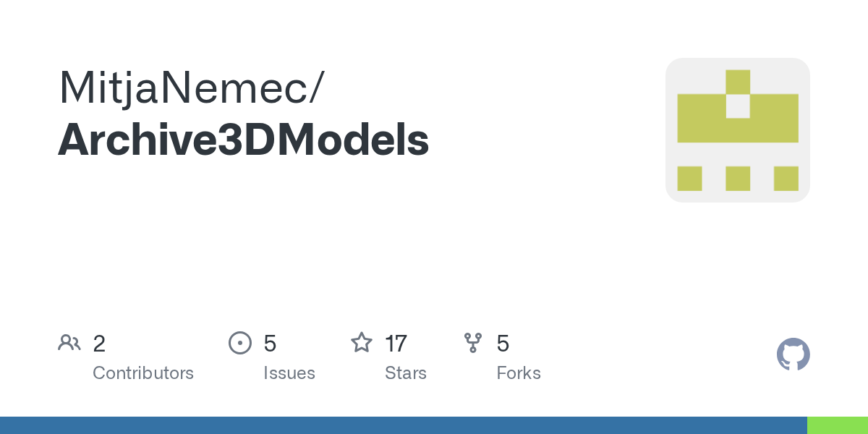This screenshot has width=868, height=434.
Task: Select the number 5 above Issues
Action: click(x=270, y=344)
